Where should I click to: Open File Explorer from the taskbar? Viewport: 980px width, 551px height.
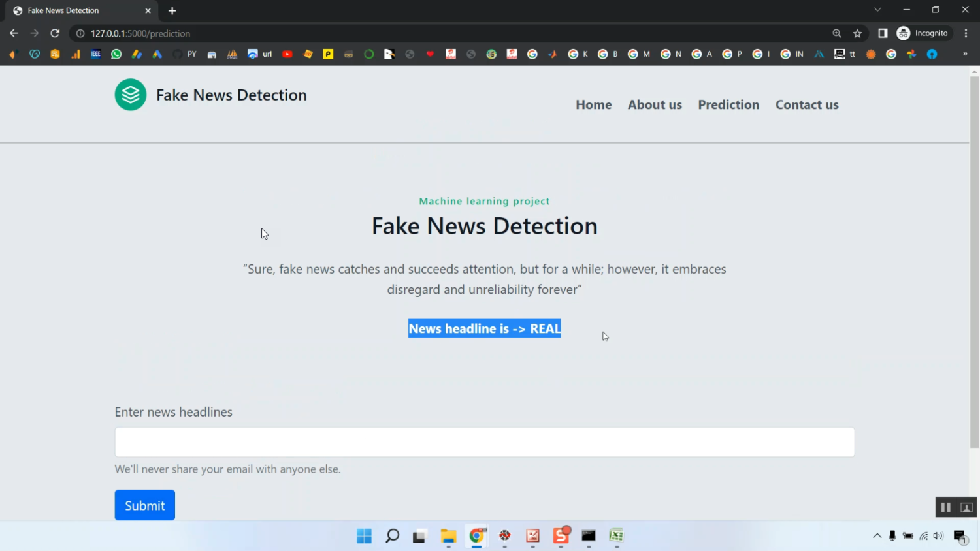click(448, 536)
